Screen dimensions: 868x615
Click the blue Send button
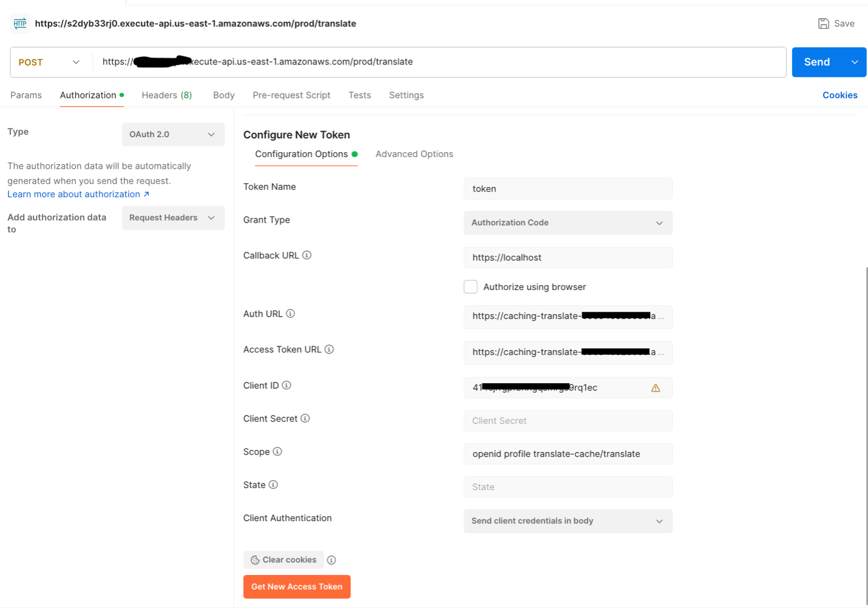[817, 62]
